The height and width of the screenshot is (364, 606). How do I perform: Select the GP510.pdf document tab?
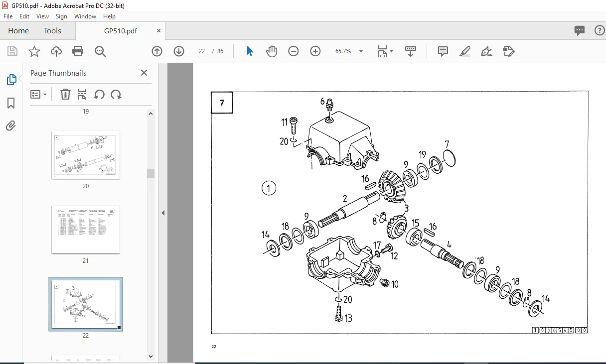pos(120,30)
